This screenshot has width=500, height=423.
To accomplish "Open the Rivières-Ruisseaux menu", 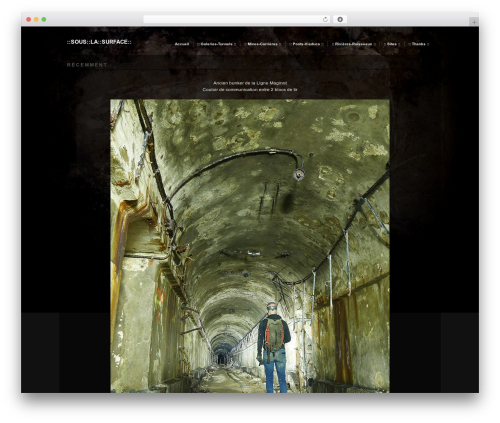I will [x=354, y=44].
